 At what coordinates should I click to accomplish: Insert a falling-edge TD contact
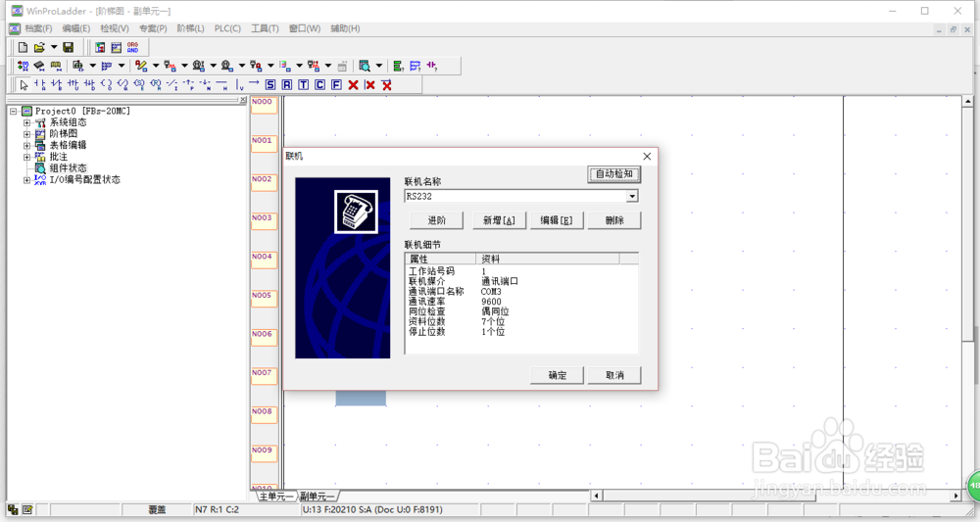tap(90, 85)
